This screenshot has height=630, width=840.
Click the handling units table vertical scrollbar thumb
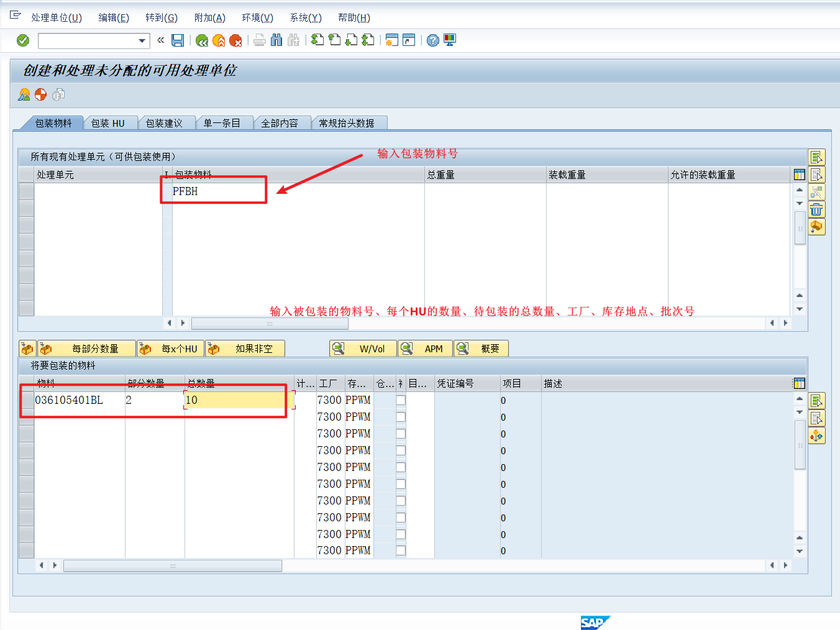point(800,228)
